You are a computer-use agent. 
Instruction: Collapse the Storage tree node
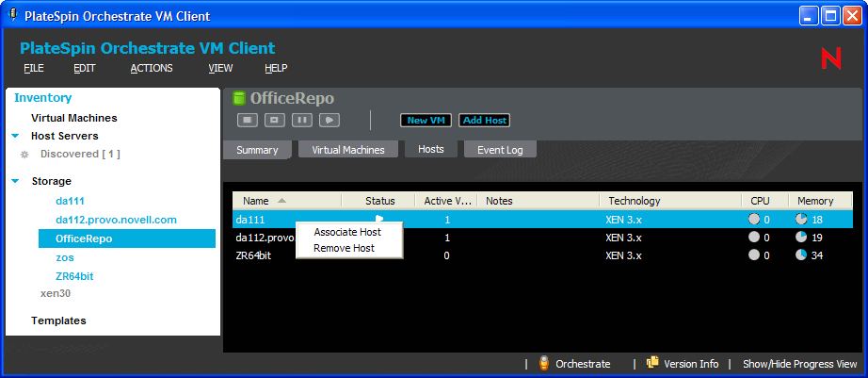[15, 181]
